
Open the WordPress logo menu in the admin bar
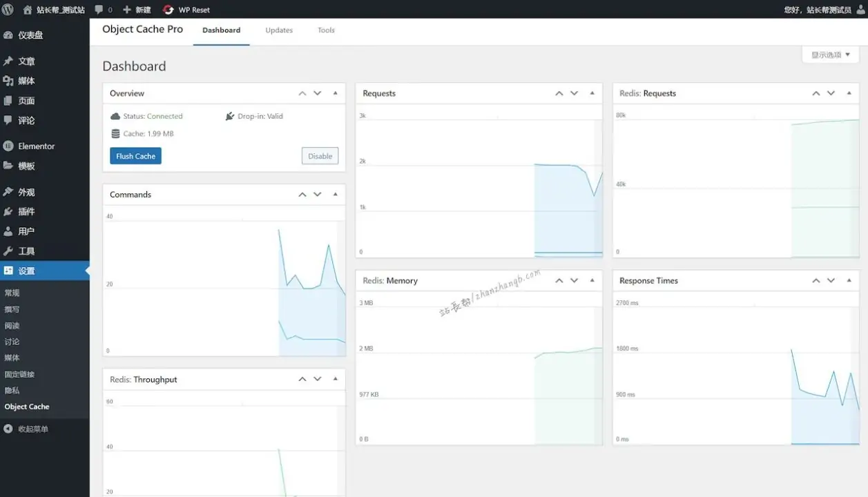pos(8,9)
